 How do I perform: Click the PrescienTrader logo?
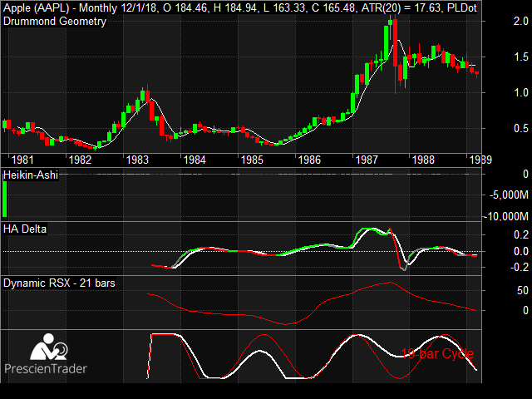(46, 354)
